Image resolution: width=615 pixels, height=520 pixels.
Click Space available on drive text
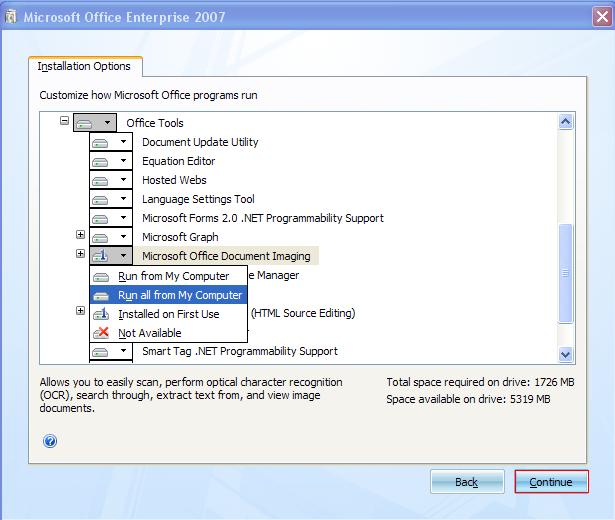pos(468,399)
